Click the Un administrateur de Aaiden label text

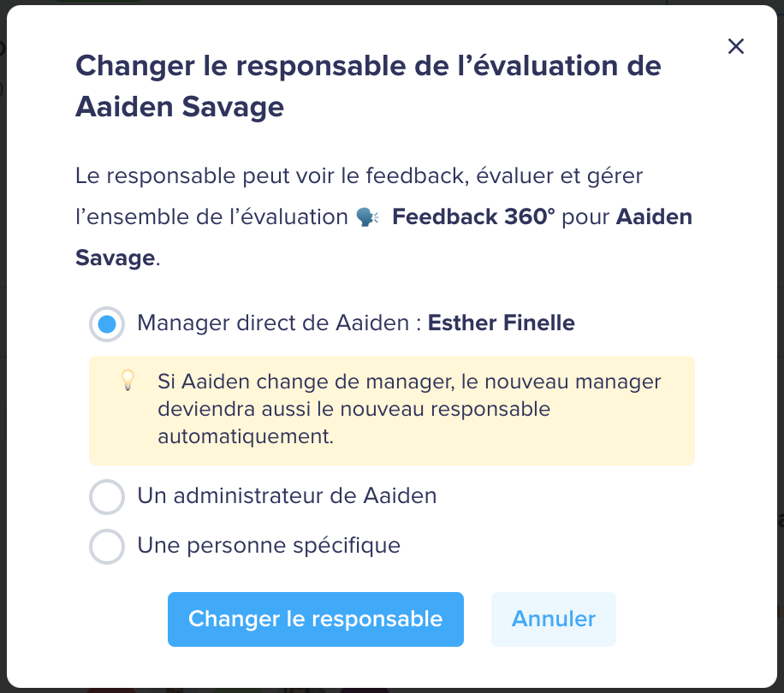[287, 496]
